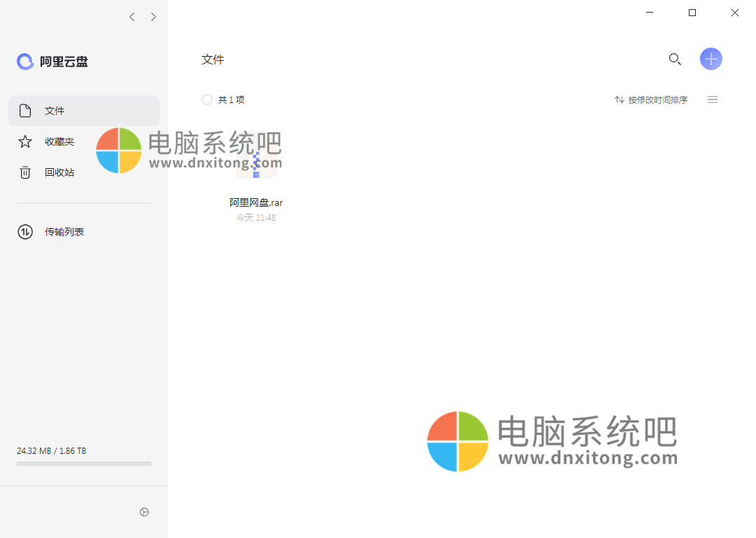Open 回收站 via the trash icon
Image resolution: width=756 pixels, height=538 pixels.
25,172
